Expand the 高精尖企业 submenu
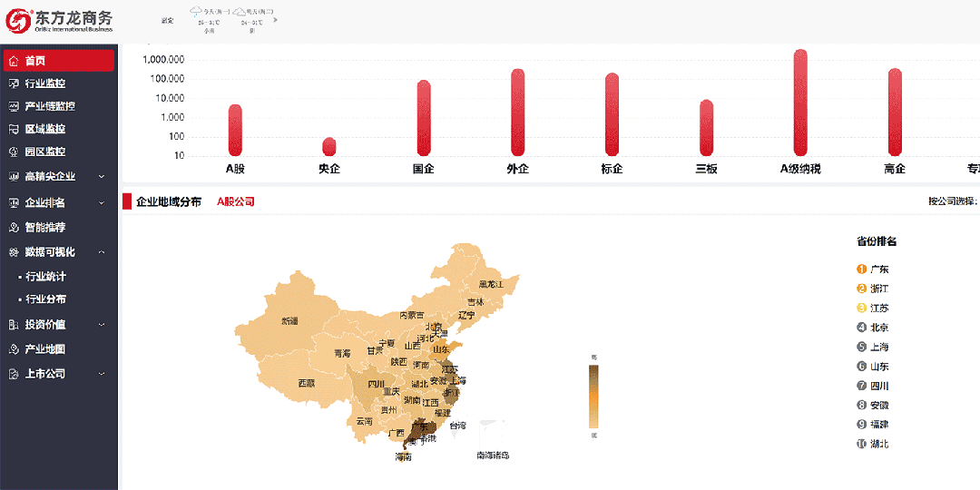Viewport: 980px width, 490px height. [x=102, y=177]
